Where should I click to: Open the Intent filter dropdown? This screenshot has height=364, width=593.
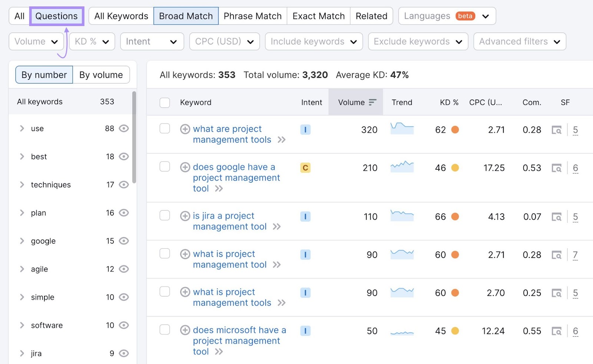(152, 41)
